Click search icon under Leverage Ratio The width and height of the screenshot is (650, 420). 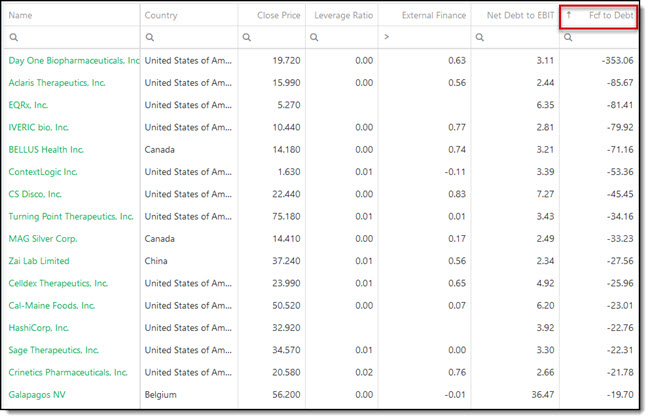[x=314, y=37]
